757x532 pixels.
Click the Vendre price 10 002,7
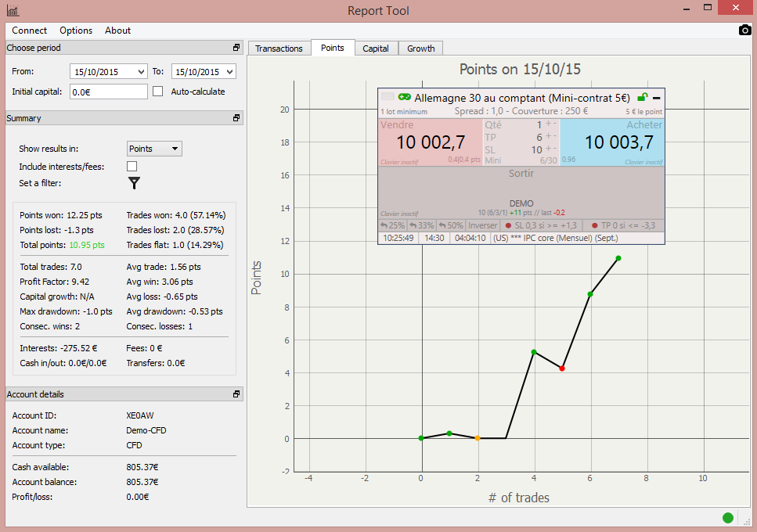[x=431, y=142]
